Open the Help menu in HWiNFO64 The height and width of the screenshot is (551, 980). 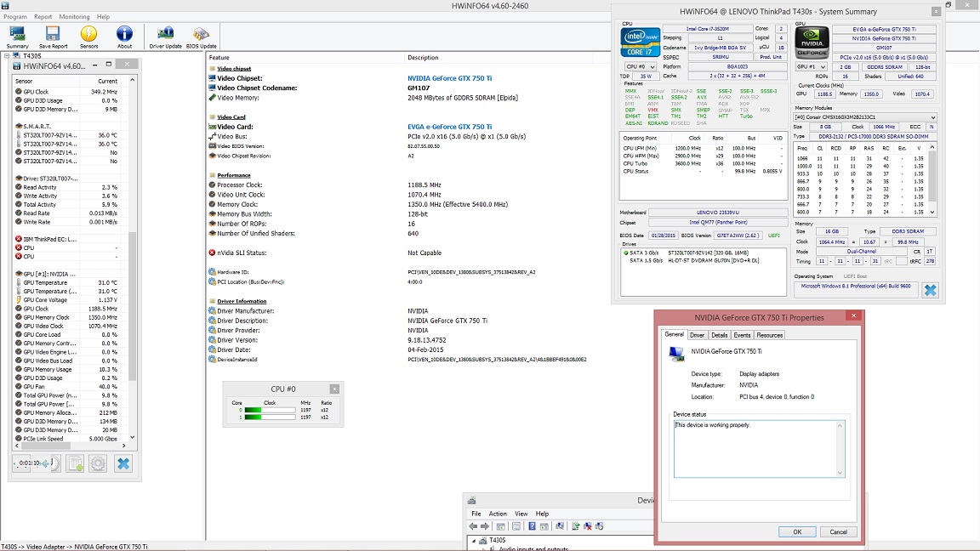click(x=103, y=17)
